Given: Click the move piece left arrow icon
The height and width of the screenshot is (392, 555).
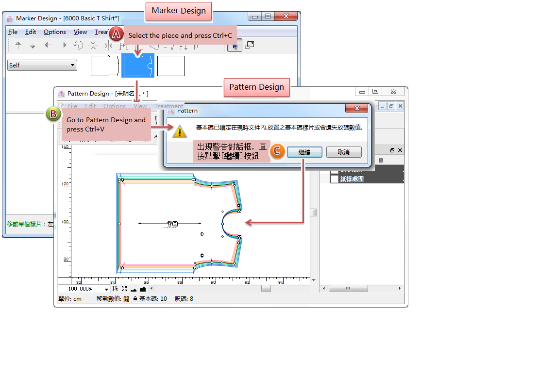Looking at the screenshot, I should click(x=48, y=46).
